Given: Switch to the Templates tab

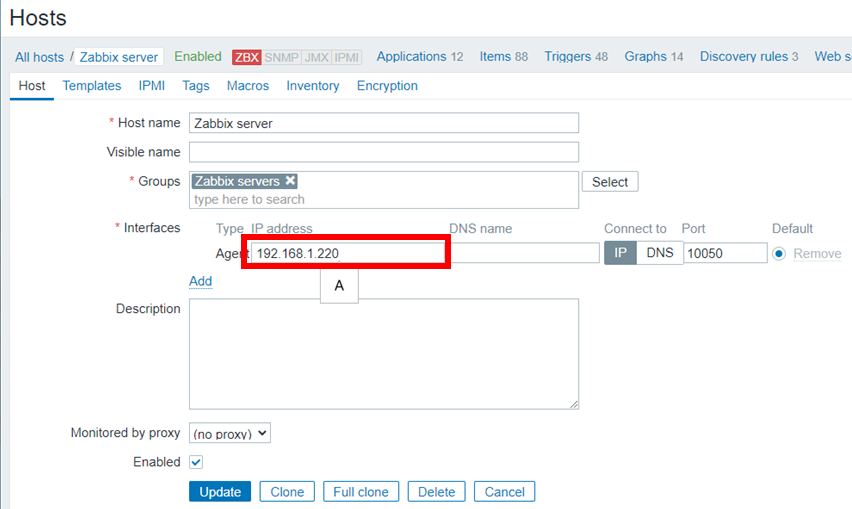Looking at the screenshot, I should 92,86.
